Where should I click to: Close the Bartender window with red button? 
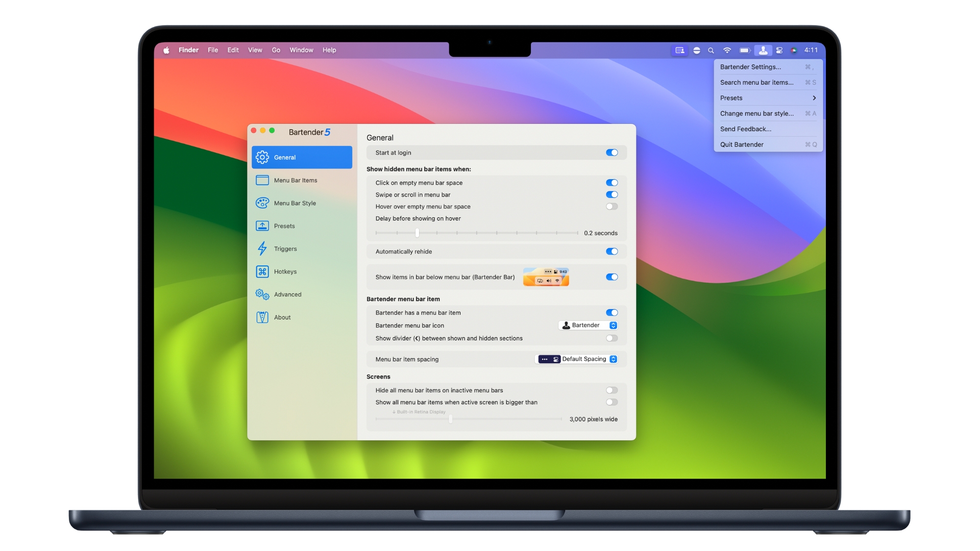(254, 131)
